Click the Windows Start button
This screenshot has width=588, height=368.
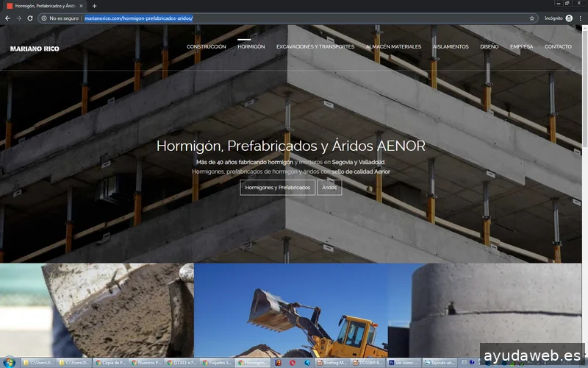point(9,362)
